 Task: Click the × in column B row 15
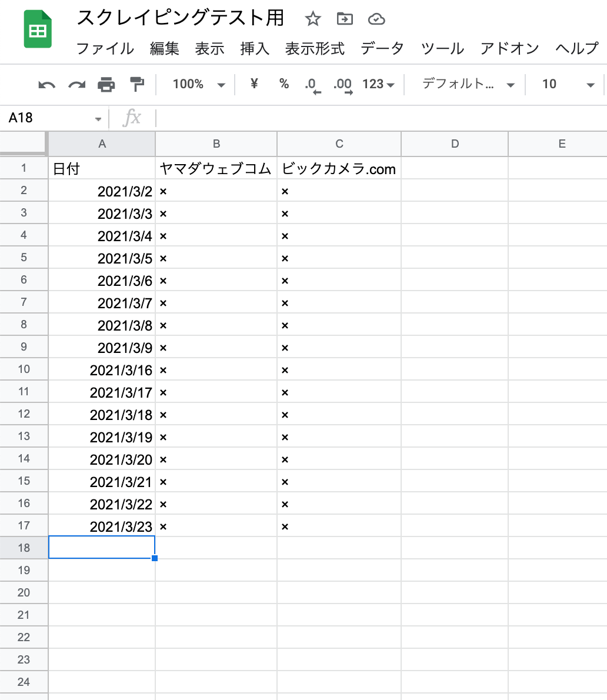click(x=164, y=482)
